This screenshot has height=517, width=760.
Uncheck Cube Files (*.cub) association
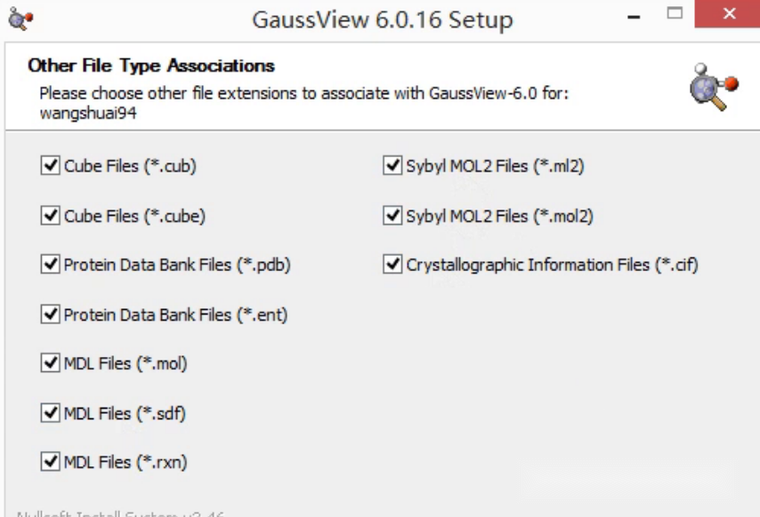(50, 165)
